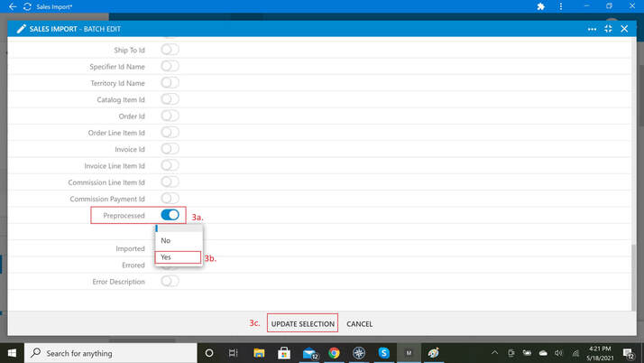Close the Batch Edit dialog
This screenshot has width=644, height=363.
point(624,29)
